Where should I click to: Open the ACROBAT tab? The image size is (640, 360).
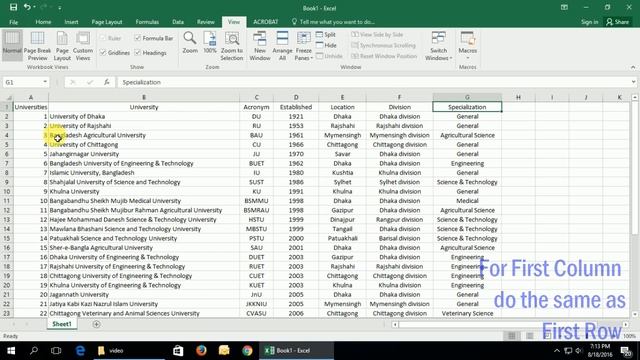(266, 22)
